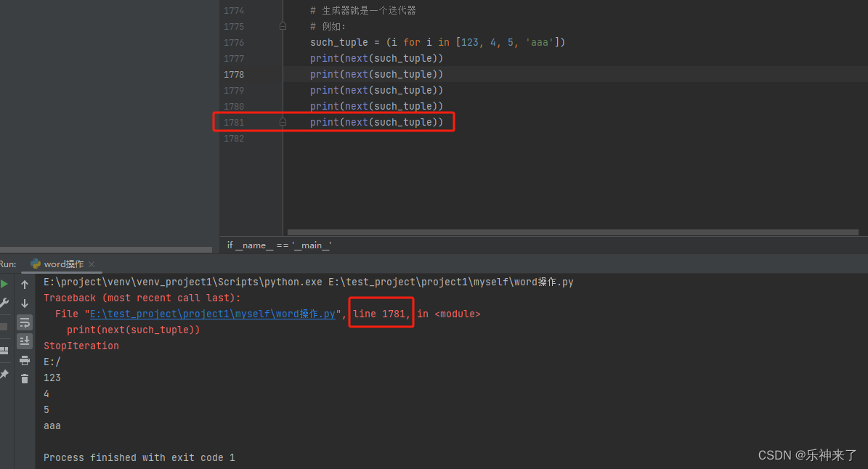
Task: Click 'line 1781,' in the traceback
Action: (x=381, y=314)
